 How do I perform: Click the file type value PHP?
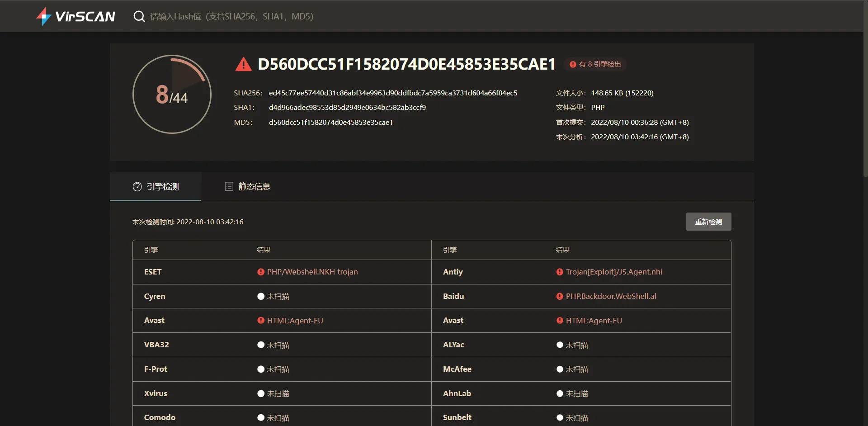598,107
